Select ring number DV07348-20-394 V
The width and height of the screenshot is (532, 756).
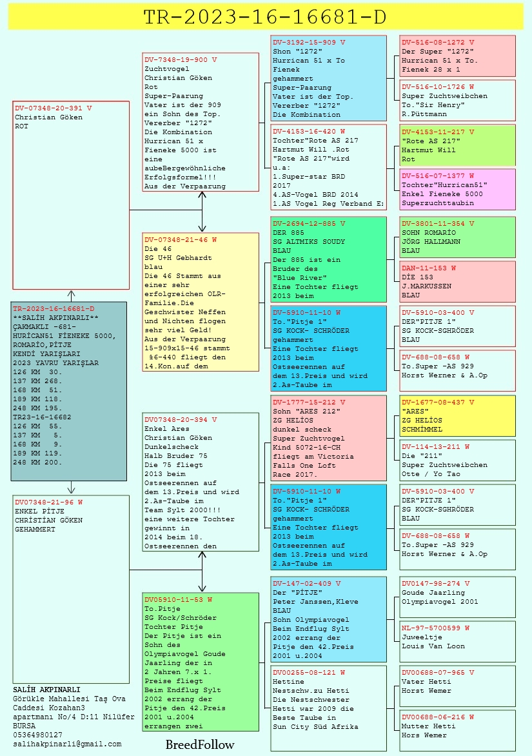pos(181,419)
